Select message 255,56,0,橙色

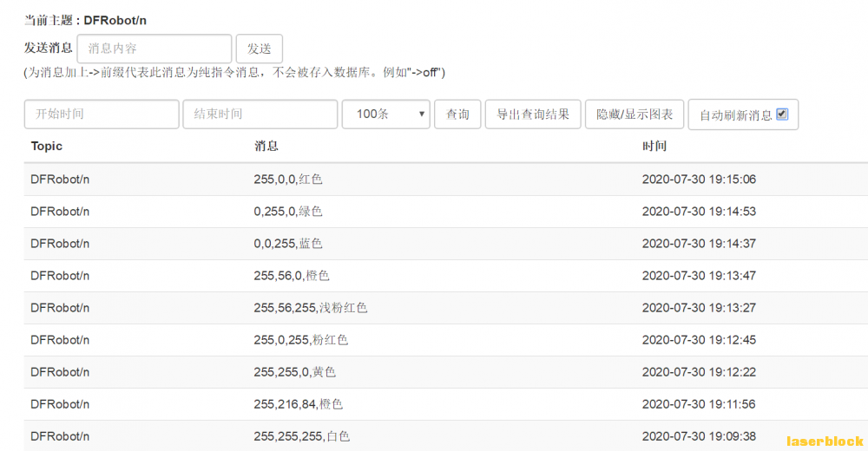[x=292, y=276]
